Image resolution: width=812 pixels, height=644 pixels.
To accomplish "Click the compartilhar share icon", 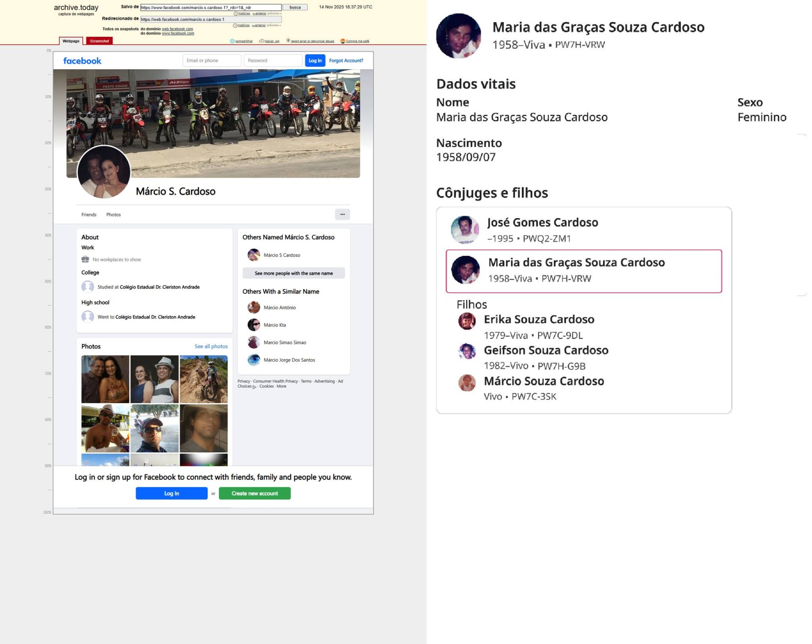I will (x=232, y=41).
